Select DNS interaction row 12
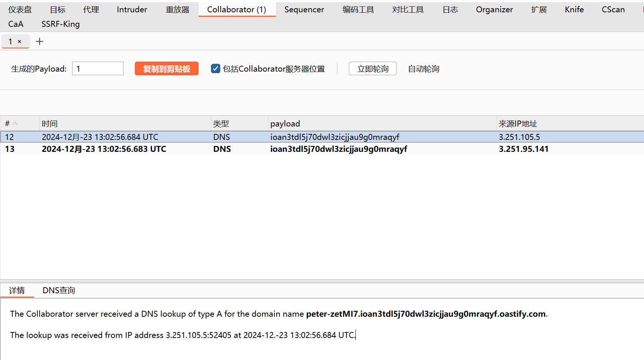644x360 pixels. coord(224,137)
